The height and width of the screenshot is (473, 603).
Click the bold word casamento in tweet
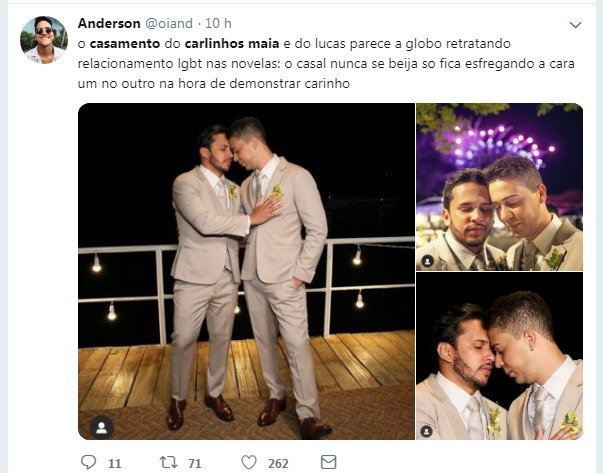(x=125, y=44)
